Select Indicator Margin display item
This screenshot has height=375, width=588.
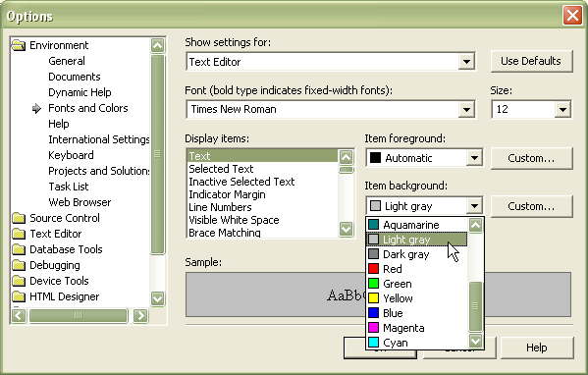point(262,194)
